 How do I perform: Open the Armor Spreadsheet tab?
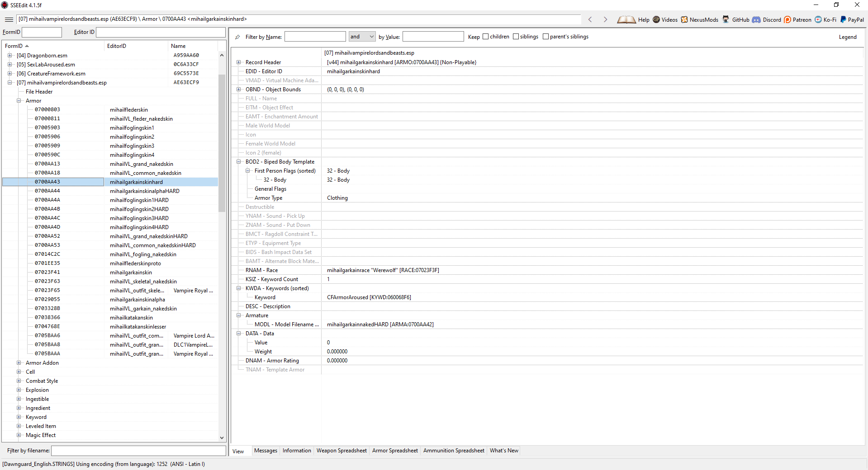point(395,451)
